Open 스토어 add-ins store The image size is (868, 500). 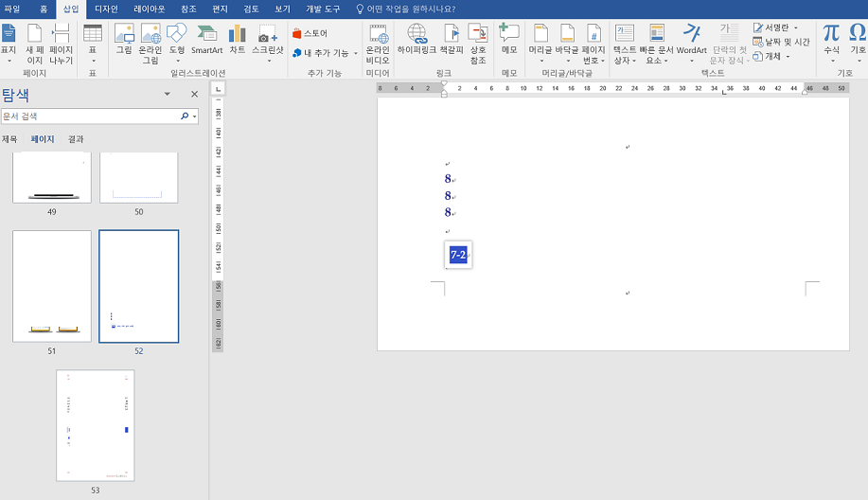tap(310, 33)
